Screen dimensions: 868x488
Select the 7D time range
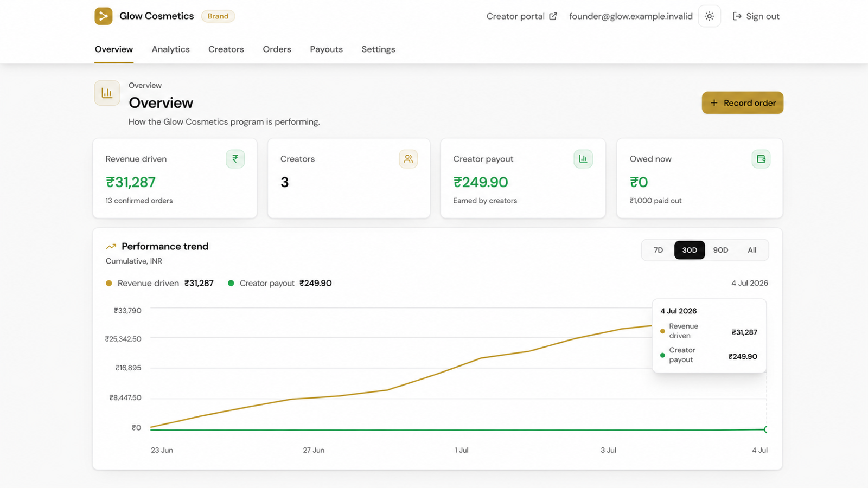658,250
